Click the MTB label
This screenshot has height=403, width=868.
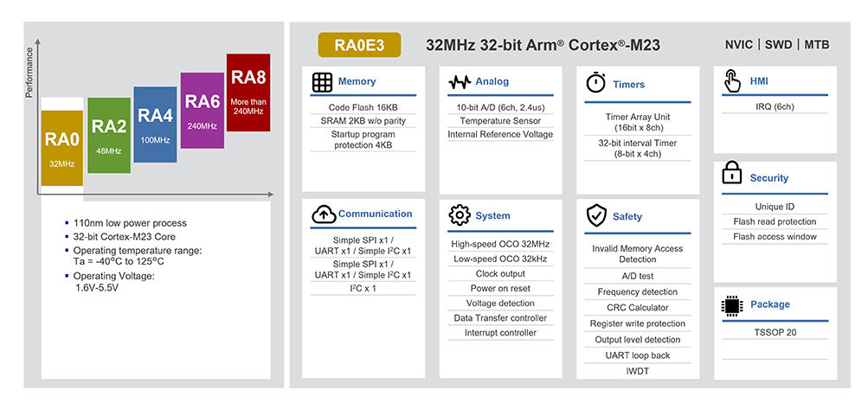pyautogui.click(x=817, y=45)
